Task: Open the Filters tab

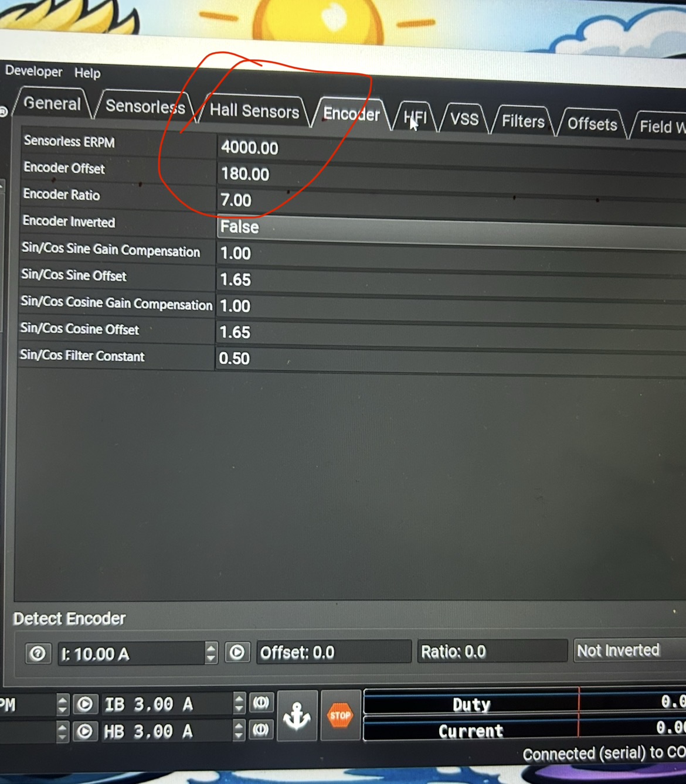Action: (523, 121)
